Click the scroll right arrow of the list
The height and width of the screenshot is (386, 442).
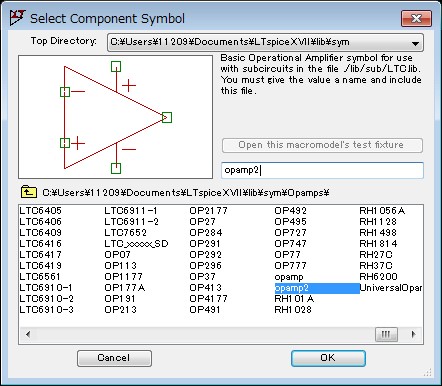[414, 334]
